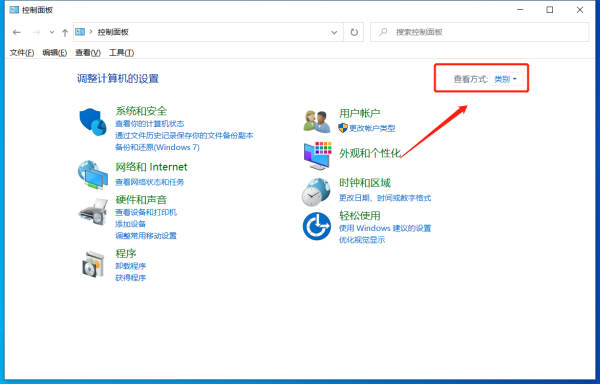This screenshot has height=384, width=600.
Task: Expand the address bar history dropdown
Action: tap(334, 33)
